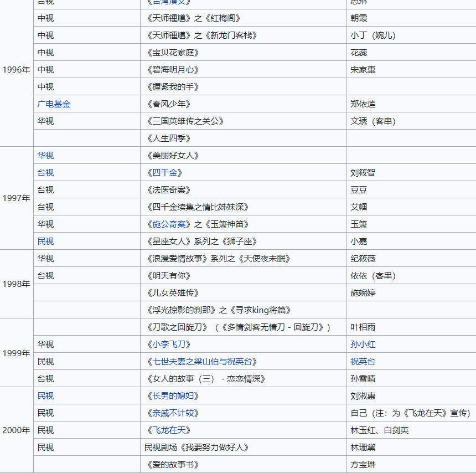Click the 《天师锺馗》之《红梅阁》 title cell
Screen dimensions: 476x473
click(x=244, y=18)
